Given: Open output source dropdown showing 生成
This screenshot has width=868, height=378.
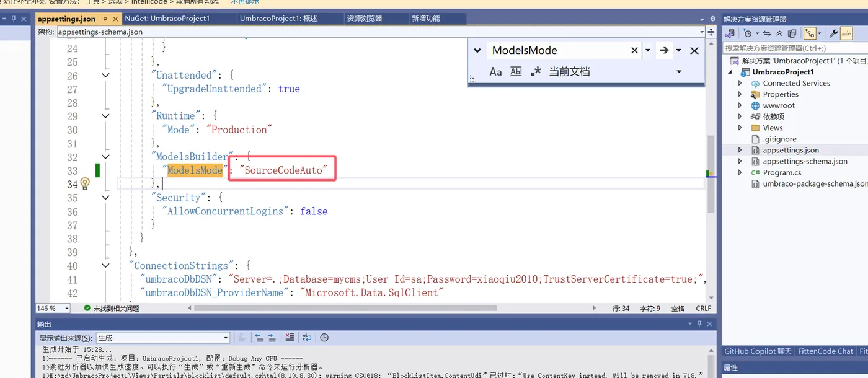Looking at the screenshot, I should [x=226, y=338].
